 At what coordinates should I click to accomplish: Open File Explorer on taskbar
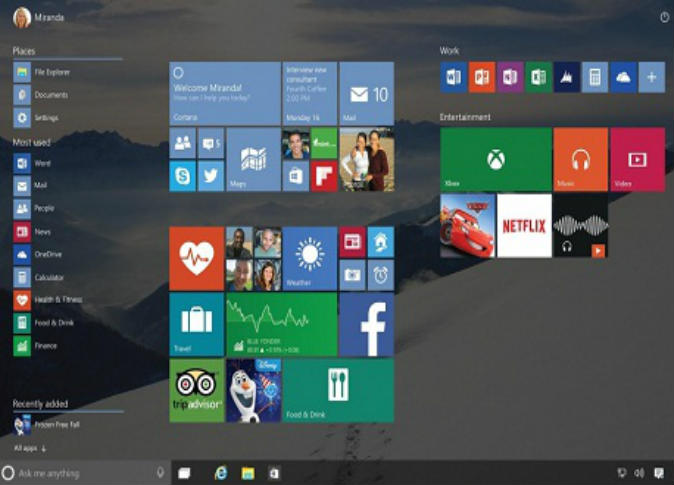pos(248,473)
